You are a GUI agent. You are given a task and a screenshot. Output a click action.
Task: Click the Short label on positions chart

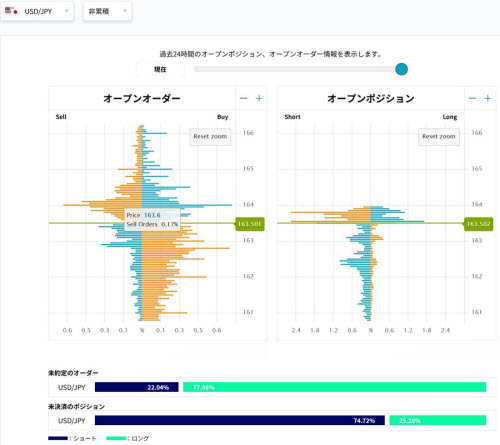click(292, 117)
